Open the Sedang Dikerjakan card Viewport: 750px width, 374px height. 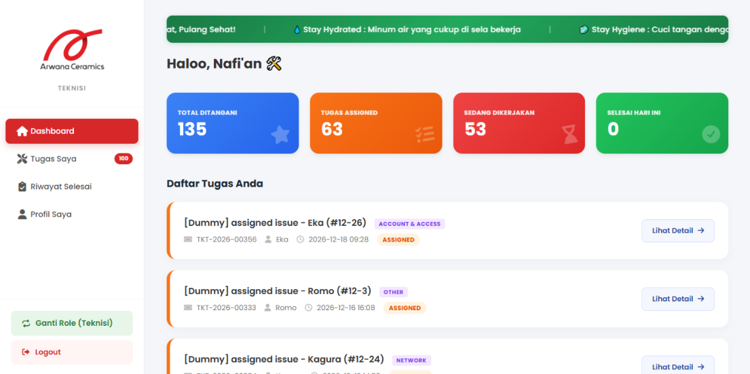519,123
